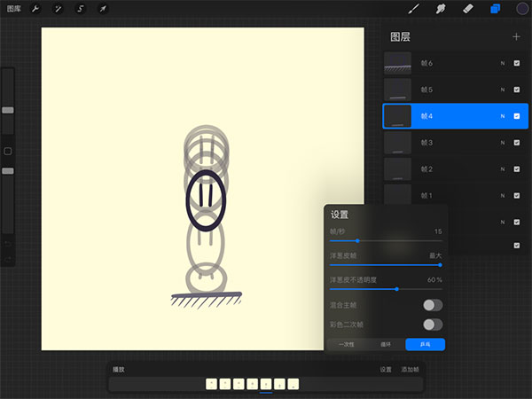Select the Eraser tool
Image resolution: width=532 pixels, height=399 pixels.
click(x=467, y=9)
